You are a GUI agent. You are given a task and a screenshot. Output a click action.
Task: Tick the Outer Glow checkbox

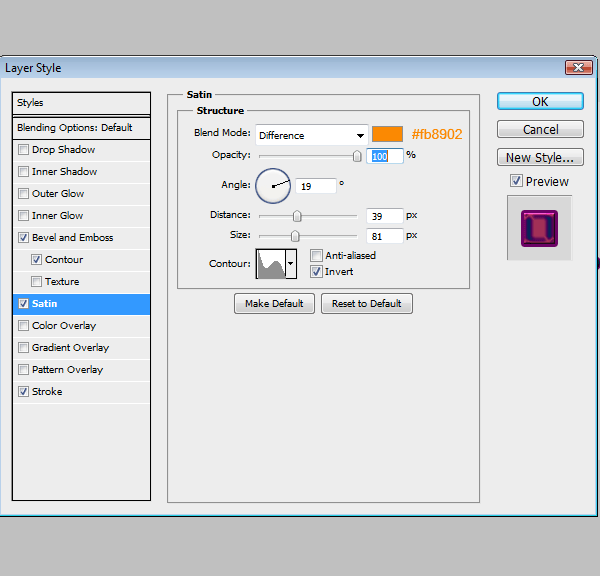tap(23, 194)
